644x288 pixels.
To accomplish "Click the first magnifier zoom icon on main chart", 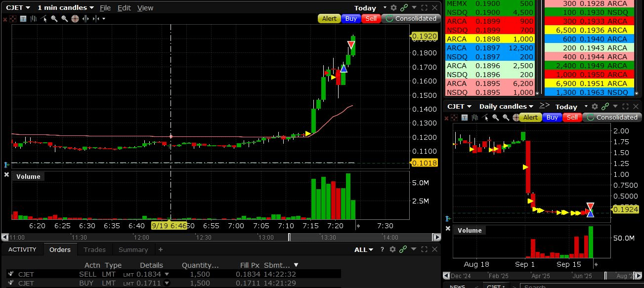I will coord(54,19).
